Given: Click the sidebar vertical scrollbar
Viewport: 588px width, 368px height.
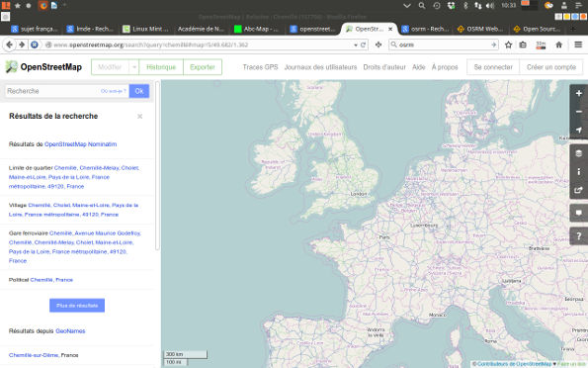Looking at the screenshot, I should pyautogui.click(x=157, y=165).
